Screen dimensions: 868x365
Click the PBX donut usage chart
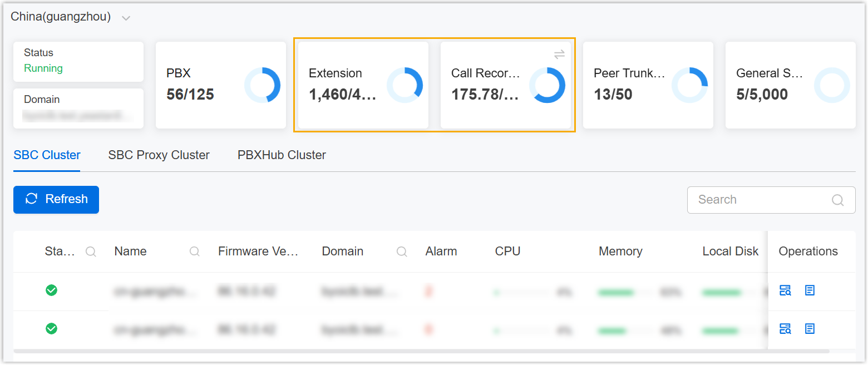pos(262,85)
